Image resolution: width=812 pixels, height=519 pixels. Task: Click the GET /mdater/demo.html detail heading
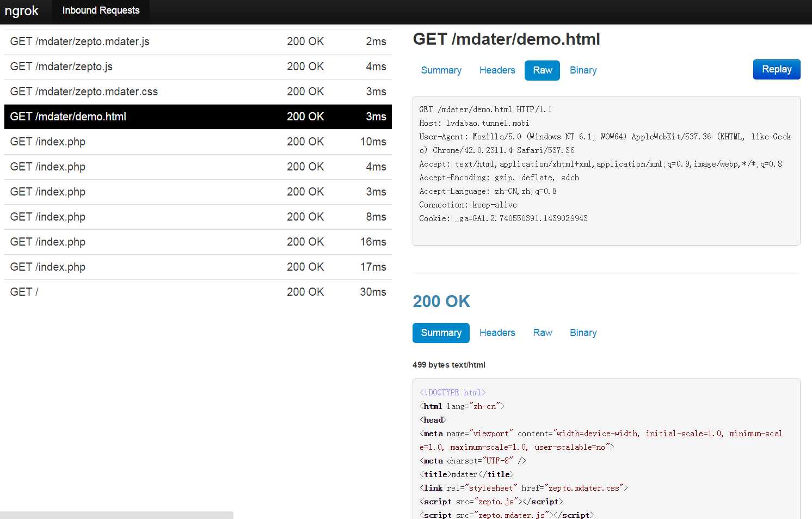tap(506, 39)
